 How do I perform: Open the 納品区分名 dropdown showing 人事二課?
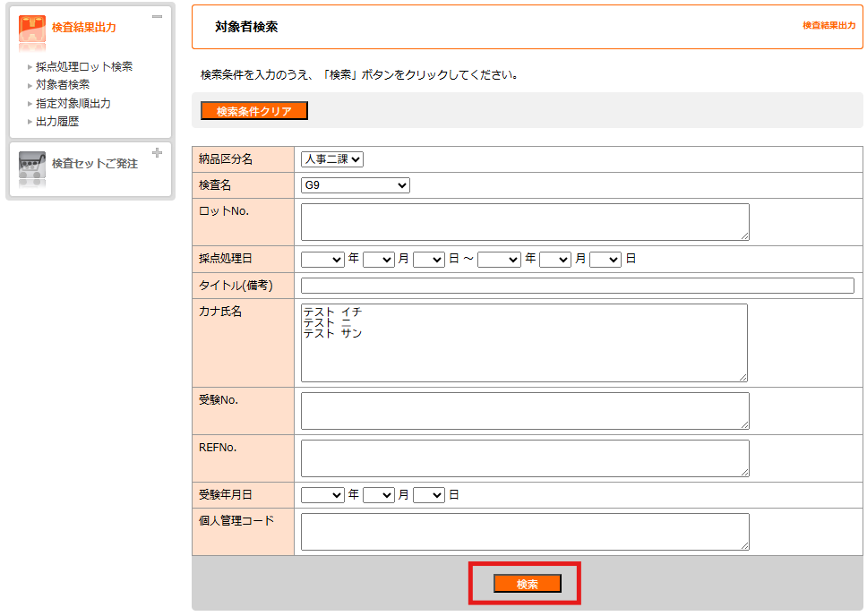332,159
